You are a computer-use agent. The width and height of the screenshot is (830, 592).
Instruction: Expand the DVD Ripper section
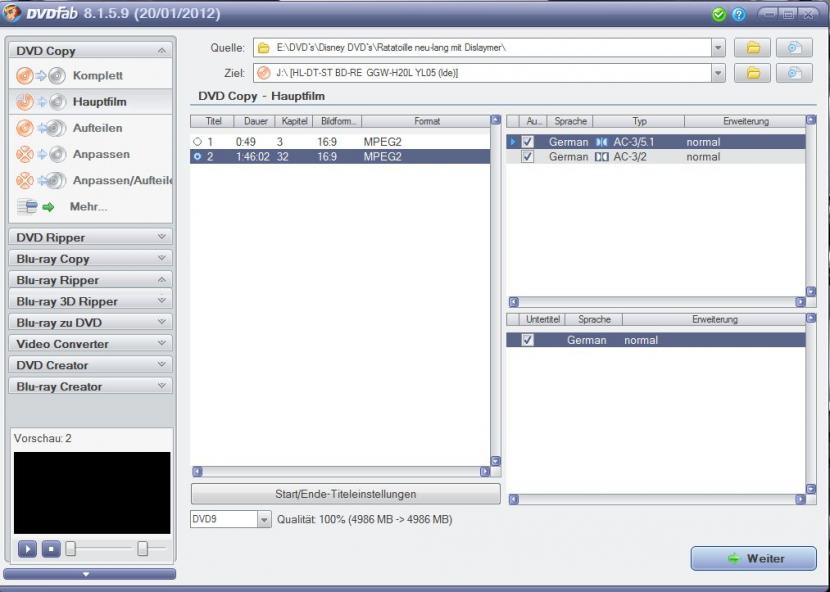tap(162, 237)
